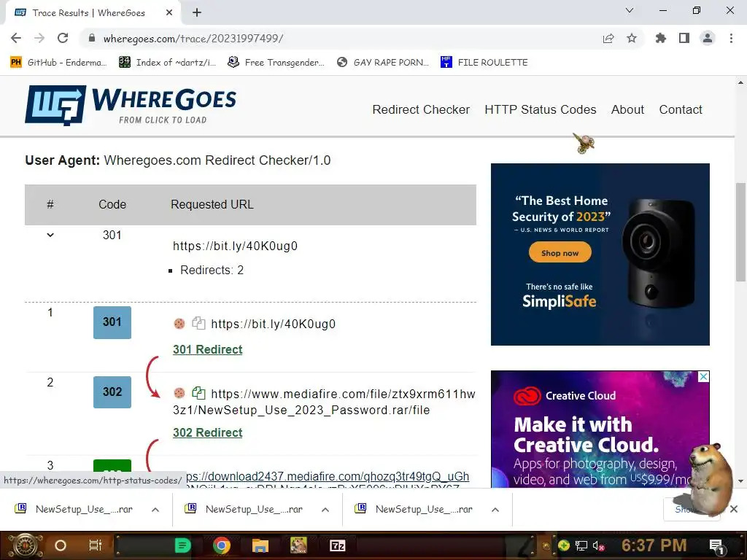The width and height of the screenshot is (747, 560).
Task: Bookmark this page with the star icon
Action: click(x=632, y=38)
